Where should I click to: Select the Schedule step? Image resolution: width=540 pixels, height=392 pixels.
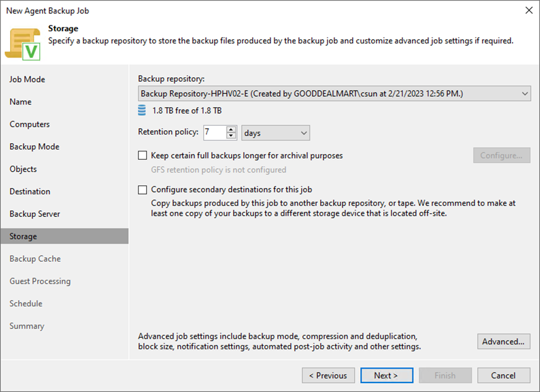26,303
